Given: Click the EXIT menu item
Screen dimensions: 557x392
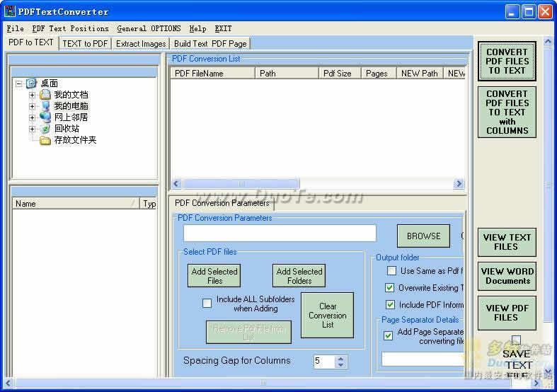Looking at the screenshot, I should coord(223,28).
